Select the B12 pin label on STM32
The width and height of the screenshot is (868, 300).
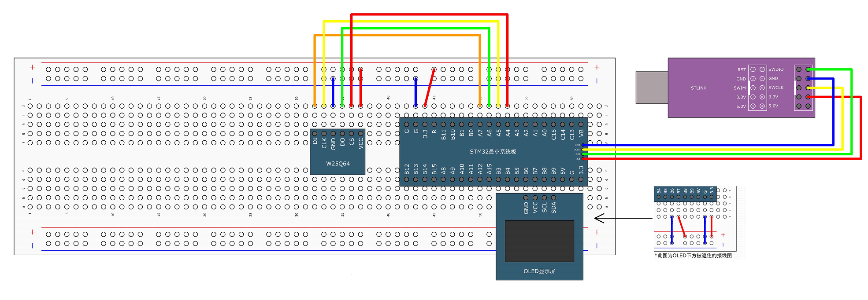point(407,169)
